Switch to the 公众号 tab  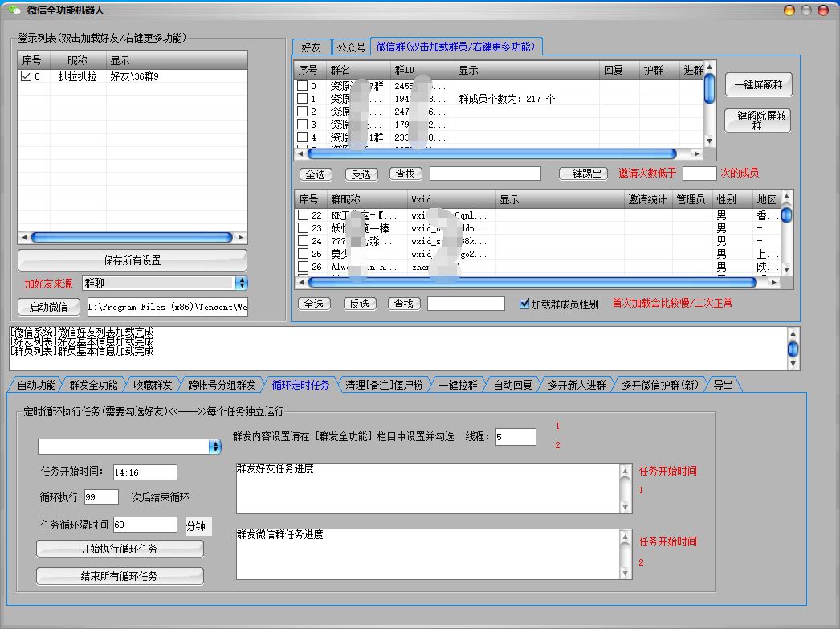(x=351, y=47)
